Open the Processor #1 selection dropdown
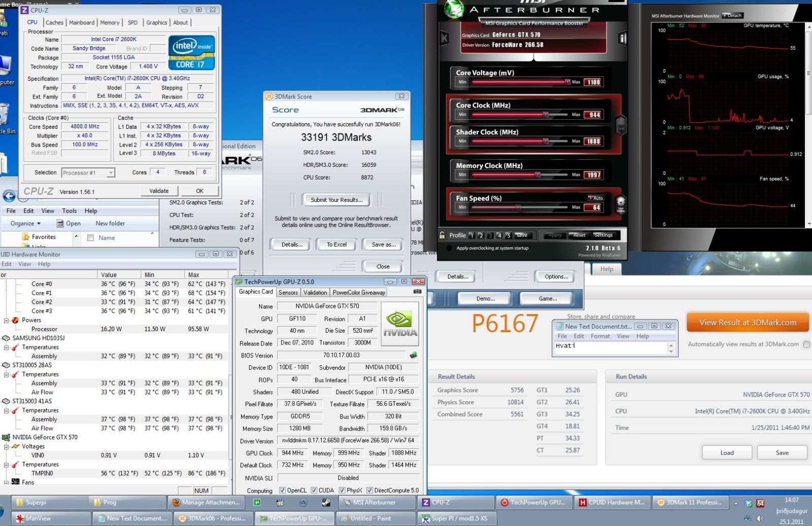Viewport: 812px width, 526px height. coord(110,173)
